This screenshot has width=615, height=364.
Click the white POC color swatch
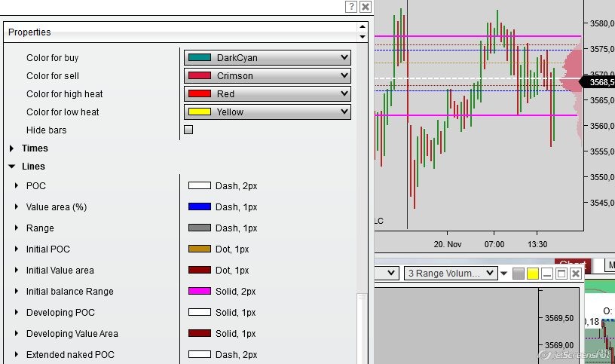pos(200,185)
